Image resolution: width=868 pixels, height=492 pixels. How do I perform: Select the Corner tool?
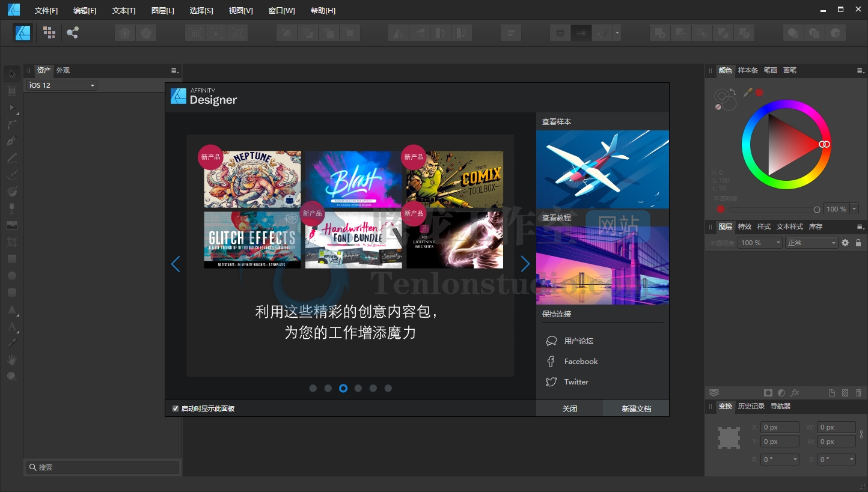(x=12, y=124)
